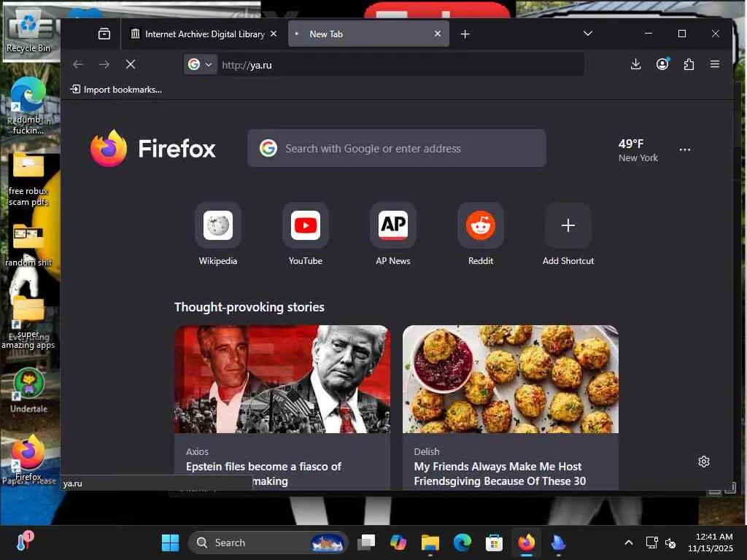Click the Firefox taskbar icon
747x560 pixels.
click(x=527, y=542)
